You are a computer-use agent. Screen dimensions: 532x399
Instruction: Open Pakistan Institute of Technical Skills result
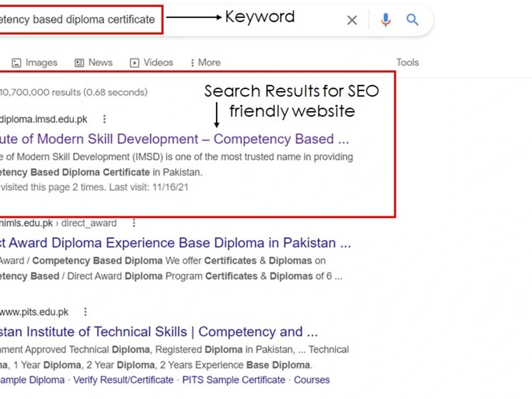pos(159,332)
